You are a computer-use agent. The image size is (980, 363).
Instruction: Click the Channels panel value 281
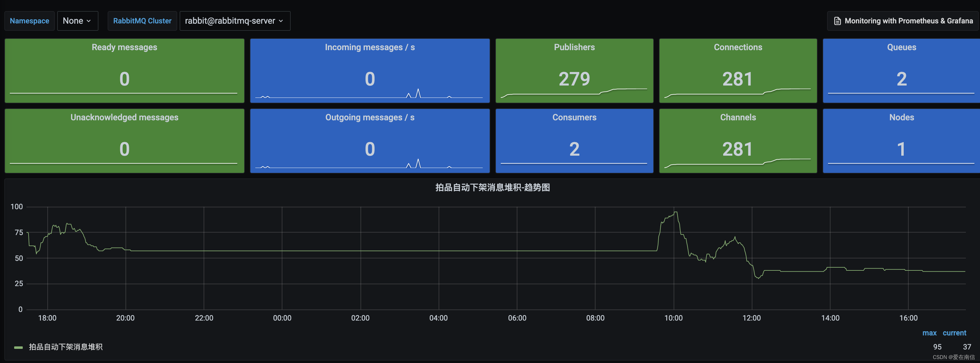click(x=737, y=149)
